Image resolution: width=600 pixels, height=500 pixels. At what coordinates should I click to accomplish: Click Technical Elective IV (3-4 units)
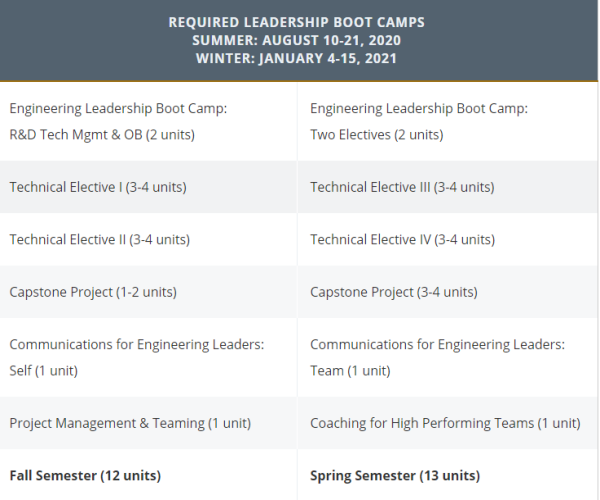point(403,239)
